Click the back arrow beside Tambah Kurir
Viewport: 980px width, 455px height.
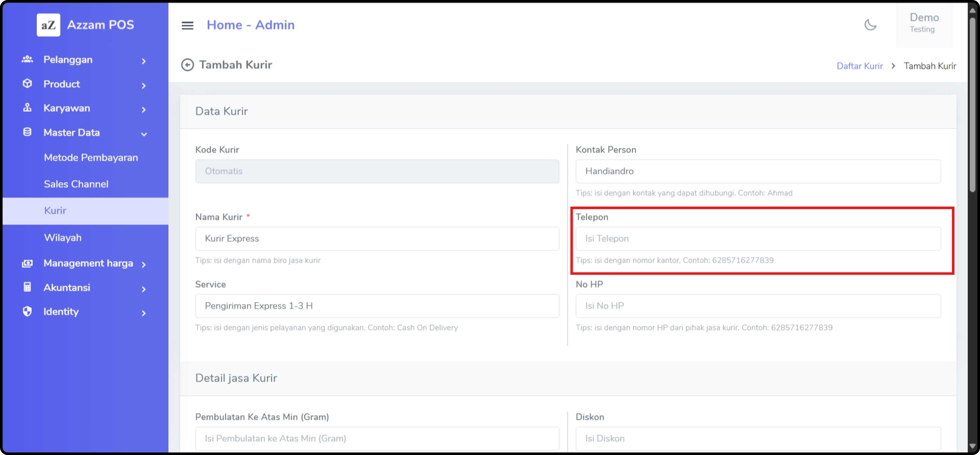[187, 65]
